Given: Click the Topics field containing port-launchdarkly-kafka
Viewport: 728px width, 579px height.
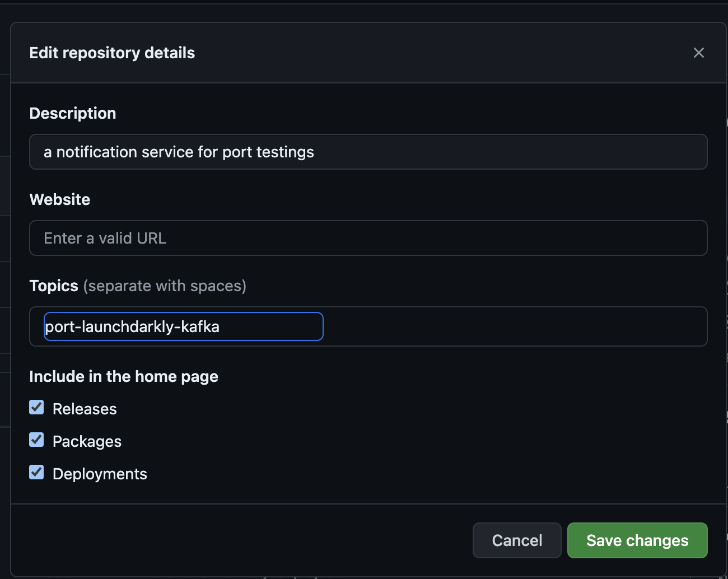Looking at the screenshot, I should click(184, 326).
